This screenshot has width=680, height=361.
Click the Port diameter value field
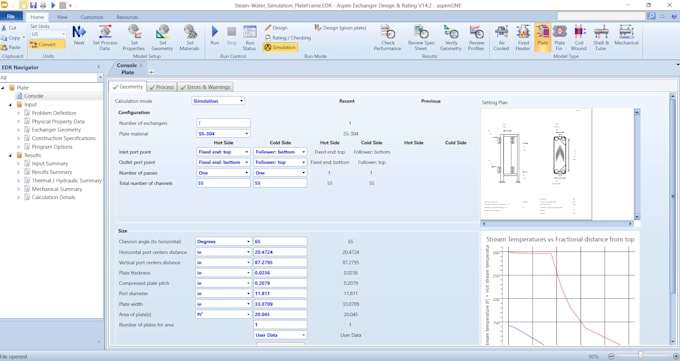(x=280, y=293)
